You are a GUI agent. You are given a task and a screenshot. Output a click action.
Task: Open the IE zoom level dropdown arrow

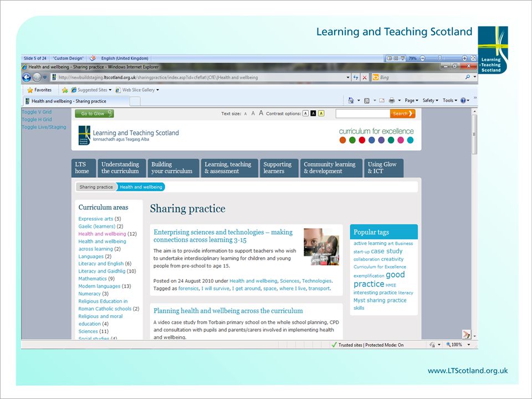tap(469, 345)
